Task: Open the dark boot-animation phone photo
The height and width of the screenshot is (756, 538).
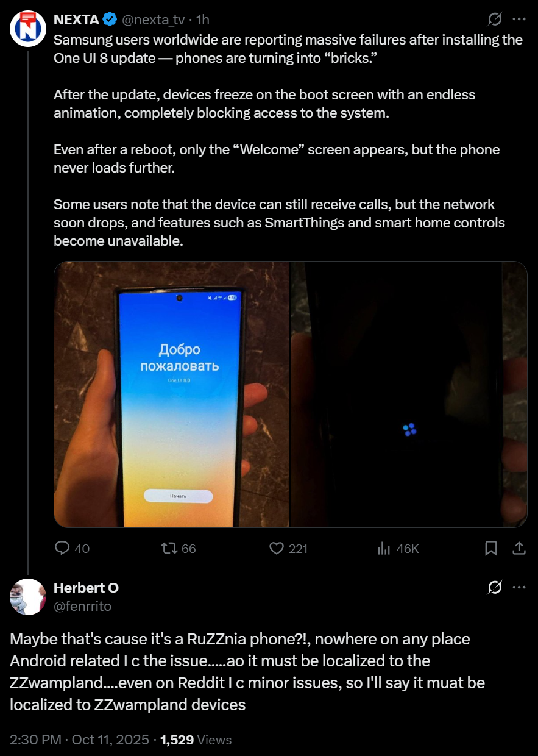Action: pyautogui.click(x=409, y=394)
